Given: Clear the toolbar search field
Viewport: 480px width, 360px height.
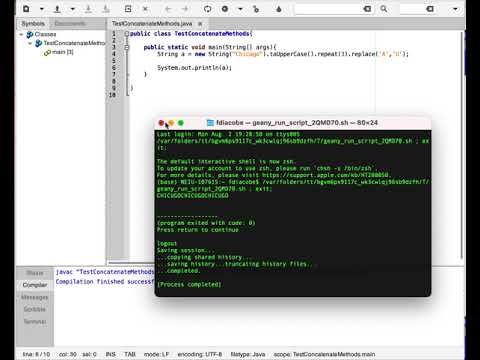Looking at the screenshot, I should coord(367,9).
